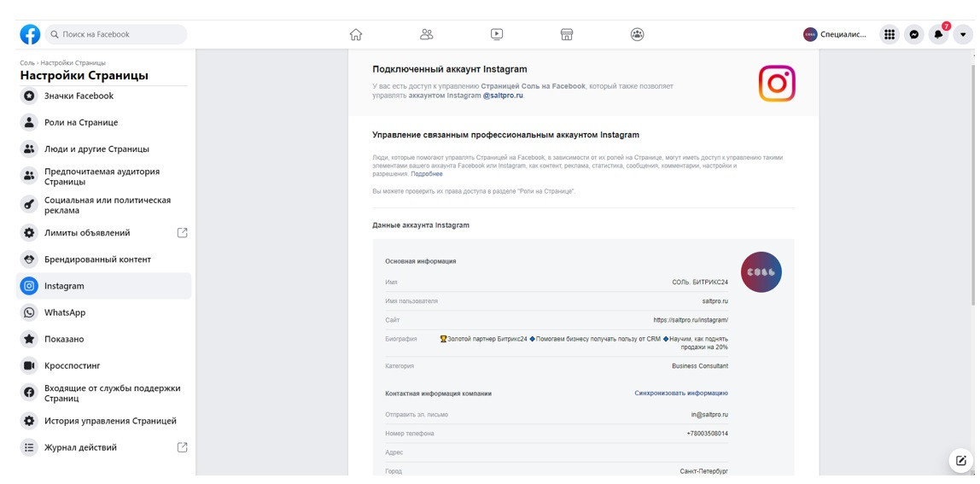
Task: Click the Значки Facebook badge icon
Action: point(29,96)
